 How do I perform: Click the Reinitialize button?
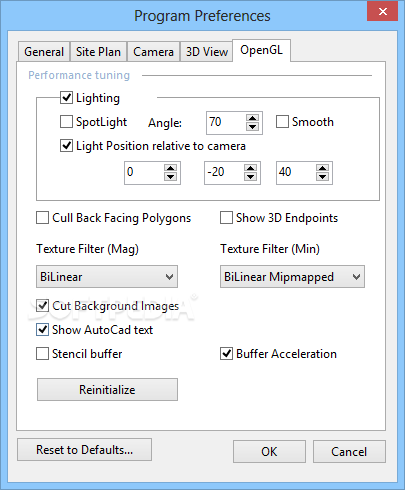107,389
